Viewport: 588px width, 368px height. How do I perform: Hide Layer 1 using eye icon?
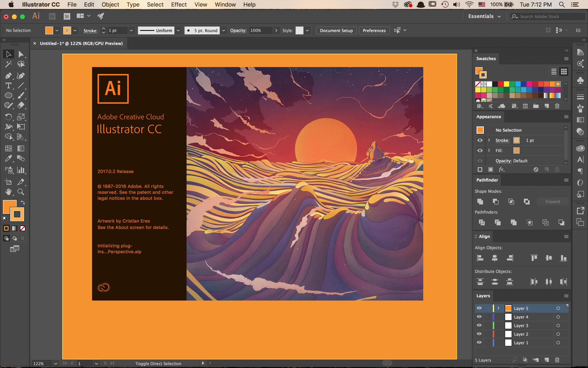coord(479,342)
